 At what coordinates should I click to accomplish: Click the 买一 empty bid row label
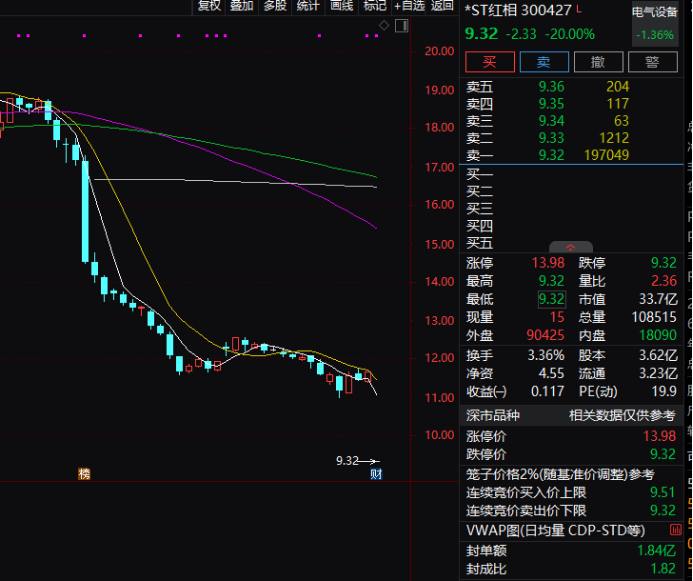pos(480,174)
